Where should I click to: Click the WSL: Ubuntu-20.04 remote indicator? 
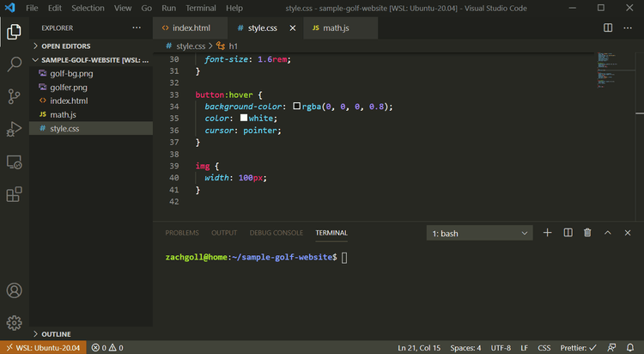click(42, 348)
